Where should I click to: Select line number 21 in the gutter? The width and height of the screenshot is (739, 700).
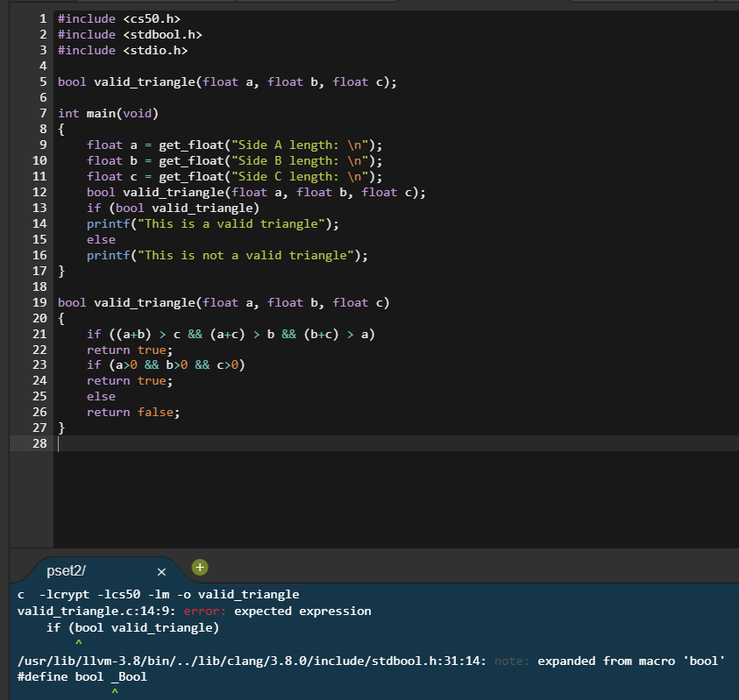tap(39, 334)
